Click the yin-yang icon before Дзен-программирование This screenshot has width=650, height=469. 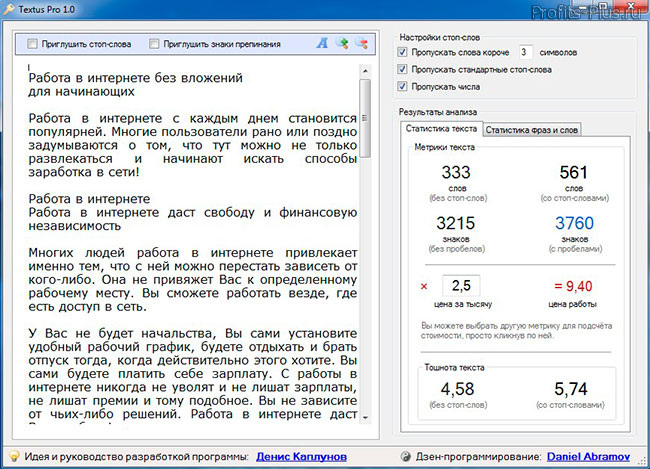[406, 457]
